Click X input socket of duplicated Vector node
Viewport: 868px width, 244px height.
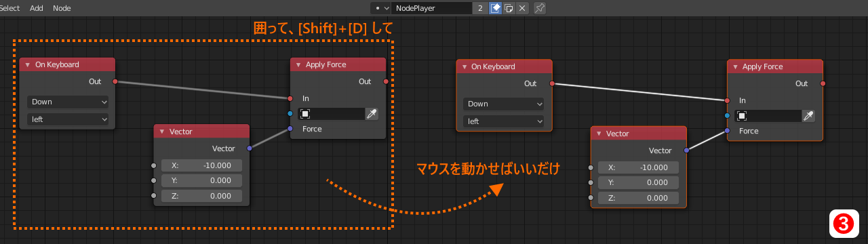tap(591, 167)
